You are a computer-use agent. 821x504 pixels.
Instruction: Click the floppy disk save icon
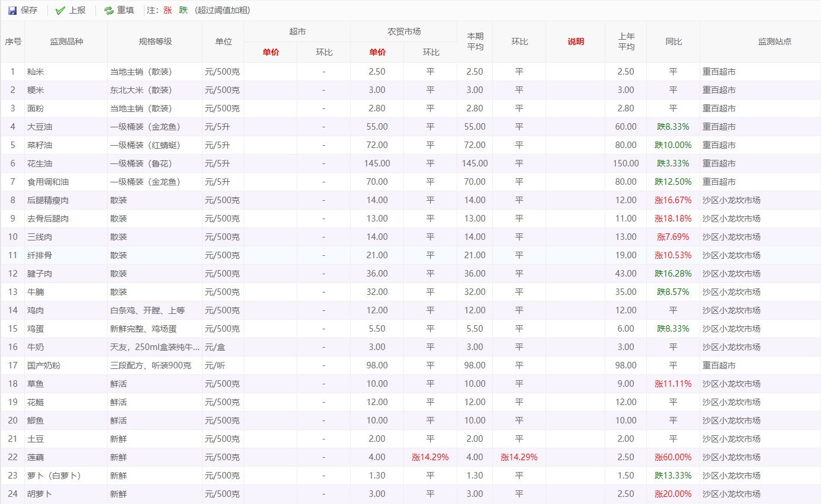click(x=12, y=11)
